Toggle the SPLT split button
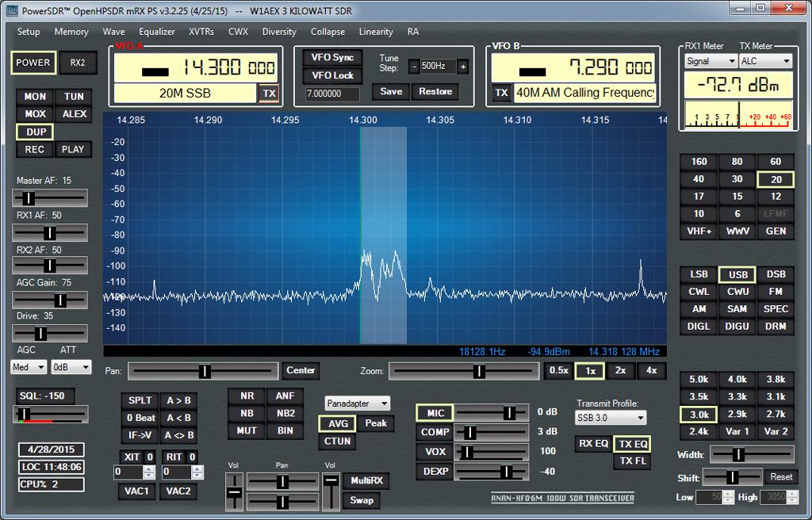The image size is (812, 520). point(140,400)
